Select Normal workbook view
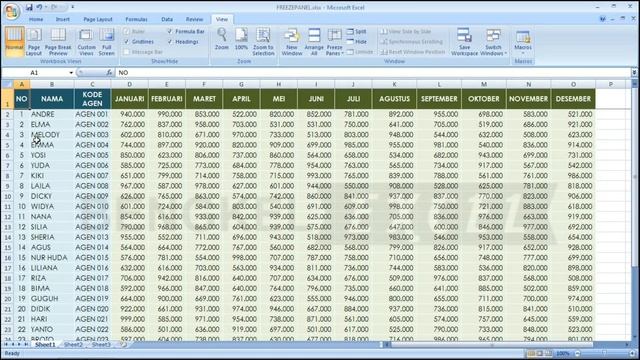 (14, 41)
